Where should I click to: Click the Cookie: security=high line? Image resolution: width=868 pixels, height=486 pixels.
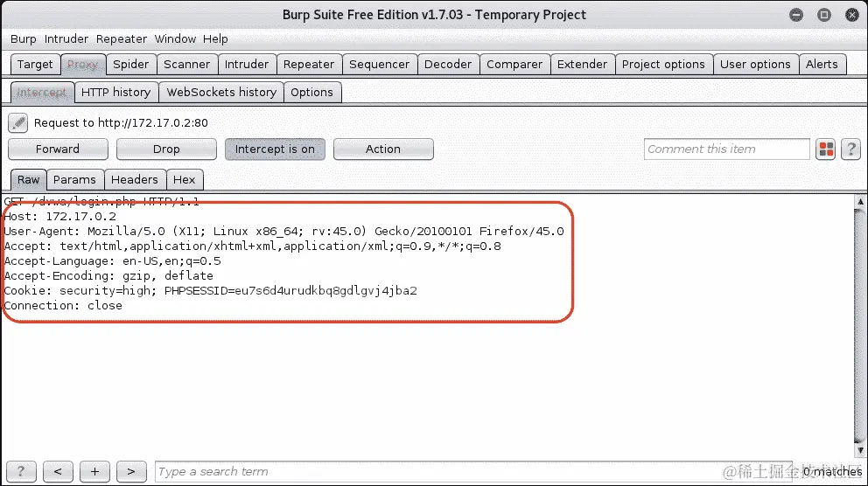(210, 291)
